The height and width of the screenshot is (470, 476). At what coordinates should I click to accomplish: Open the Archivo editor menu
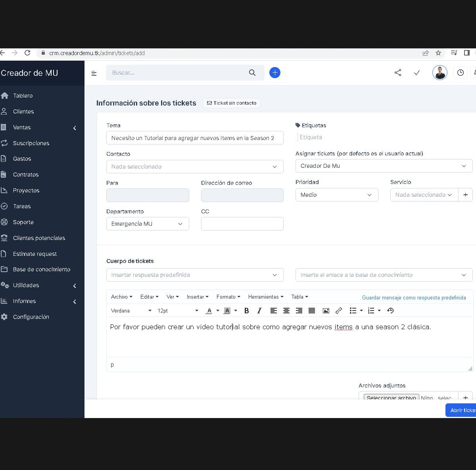point(122,297)
